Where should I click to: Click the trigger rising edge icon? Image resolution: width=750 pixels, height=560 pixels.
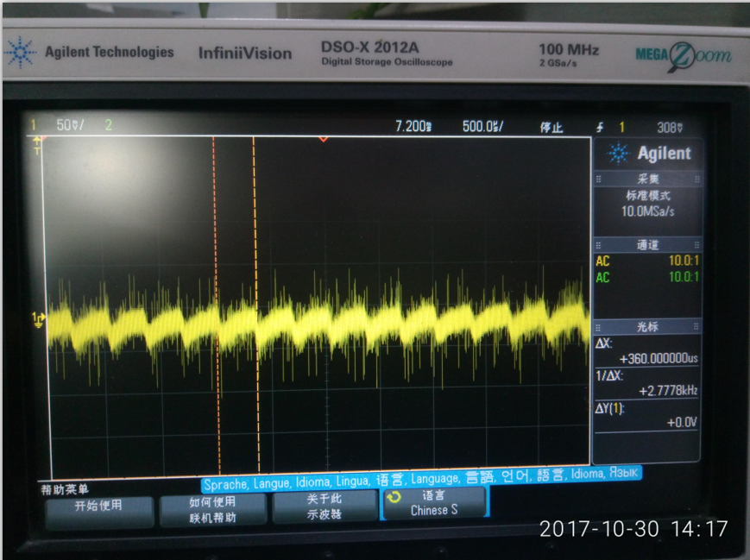click(x=600, y=127)
